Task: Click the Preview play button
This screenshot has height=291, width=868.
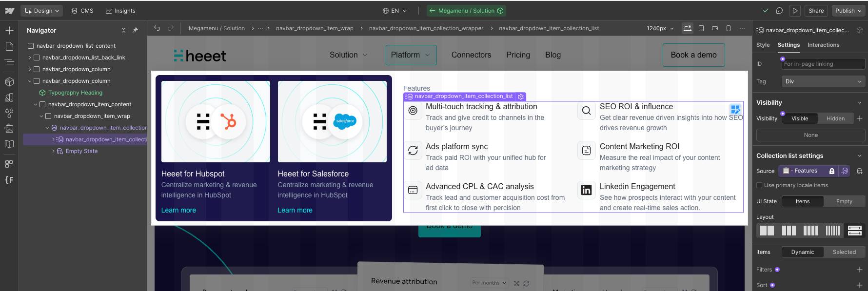Action: tap(795, 11)
